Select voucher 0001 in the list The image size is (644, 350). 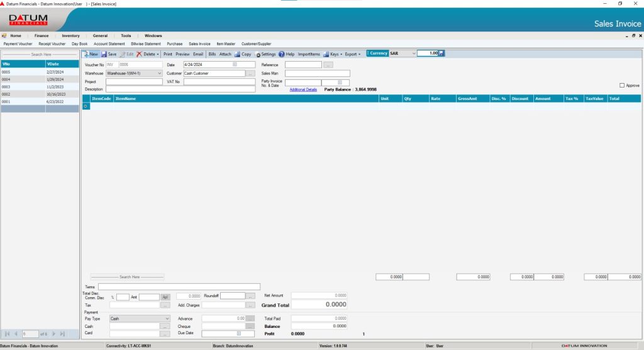[40, 101]
